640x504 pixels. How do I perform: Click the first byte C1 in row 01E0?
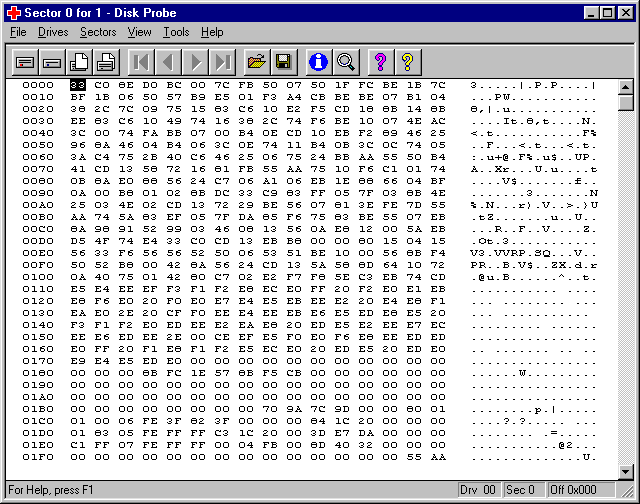(78, 445)
